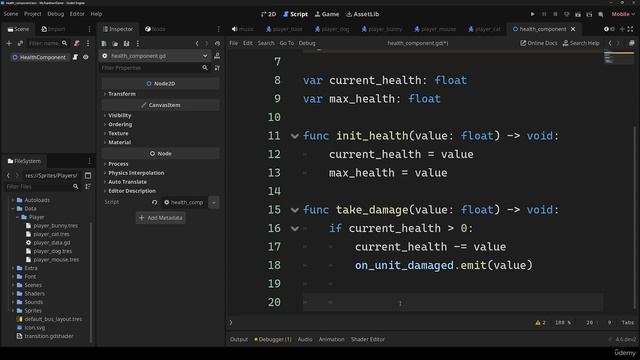Open the Debug menu in top bar
Image resolution: width=640 pixels, height=360 pixels.
56,14
